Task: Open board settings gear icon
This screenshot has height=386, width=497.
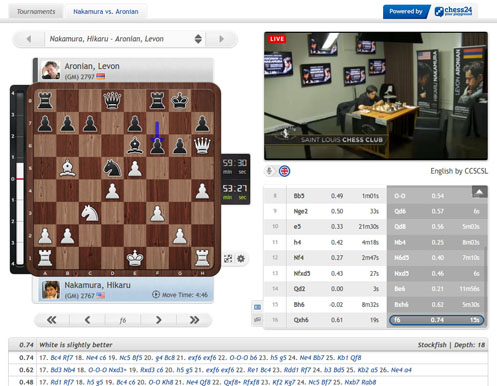Action: [x=241, y=258]
